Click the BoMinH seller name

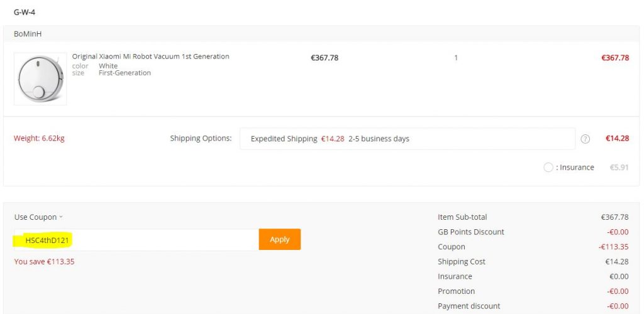(28, 34)
